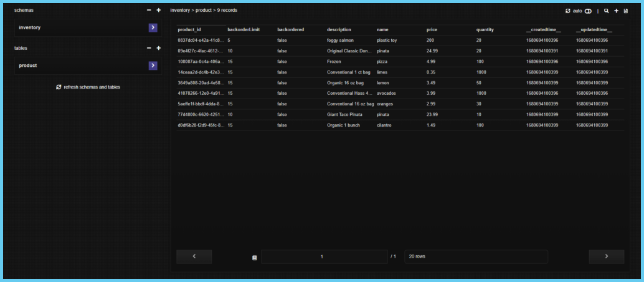644x282 pixels.
Task: Add a new record with plus icon
Action: tap(616, 11)
